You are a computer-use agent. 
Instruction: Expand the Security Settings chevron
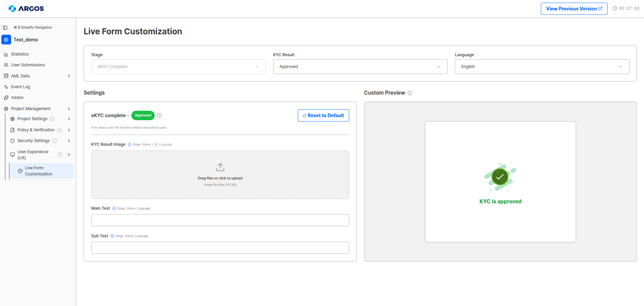(69, 141)
